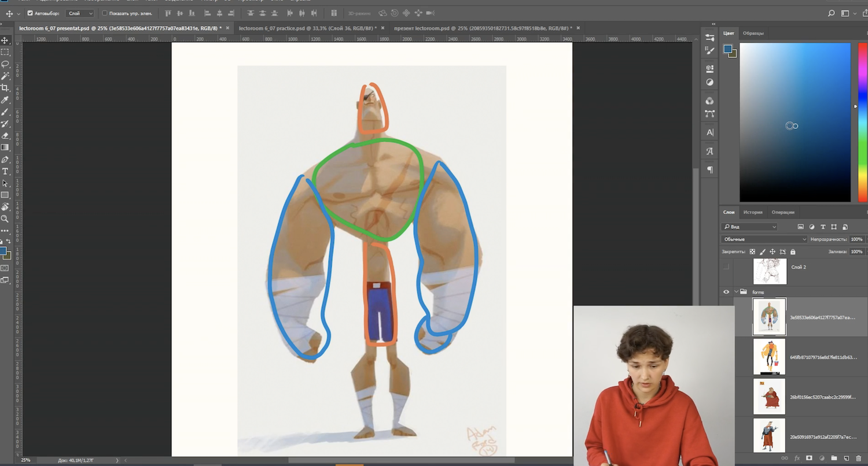The width and height of the screenshot is (868, 466).
Task: Open the История panel tab
Action: point(753,212)
